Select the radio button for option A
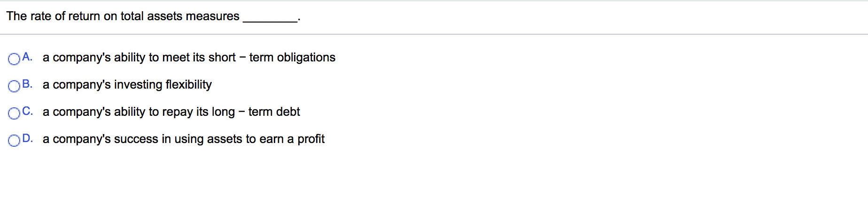The image size is (868, 218). (x=14, y=59)
